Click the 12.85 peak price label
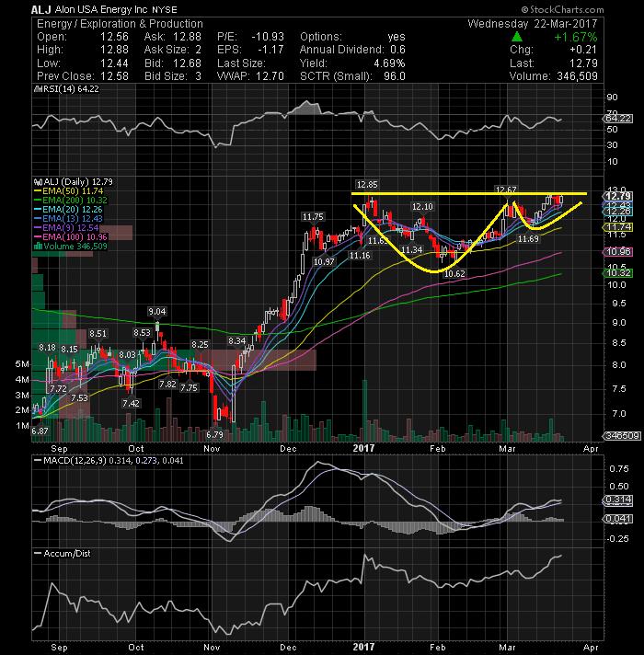Viewport: 644px width, 655px height. click(367, 185)
